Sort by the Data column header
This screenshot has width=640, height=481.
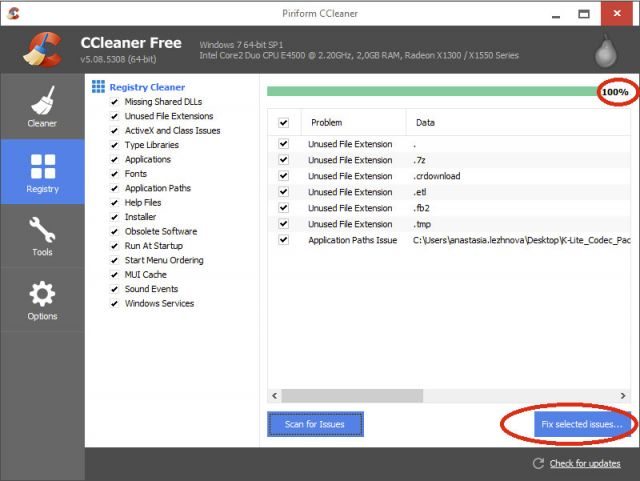click(518, 122)
